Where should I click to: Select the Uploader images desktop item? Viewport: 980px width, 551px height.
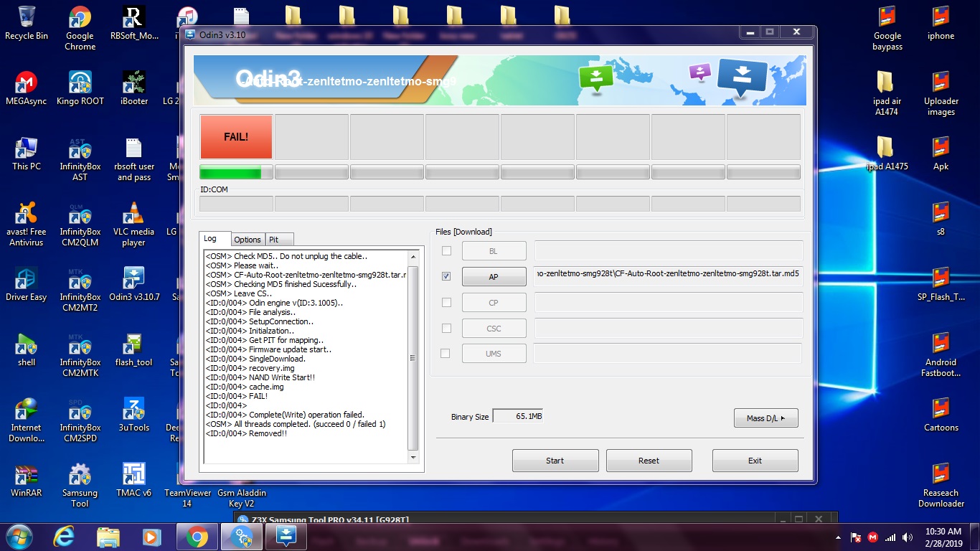click(941, 93)
